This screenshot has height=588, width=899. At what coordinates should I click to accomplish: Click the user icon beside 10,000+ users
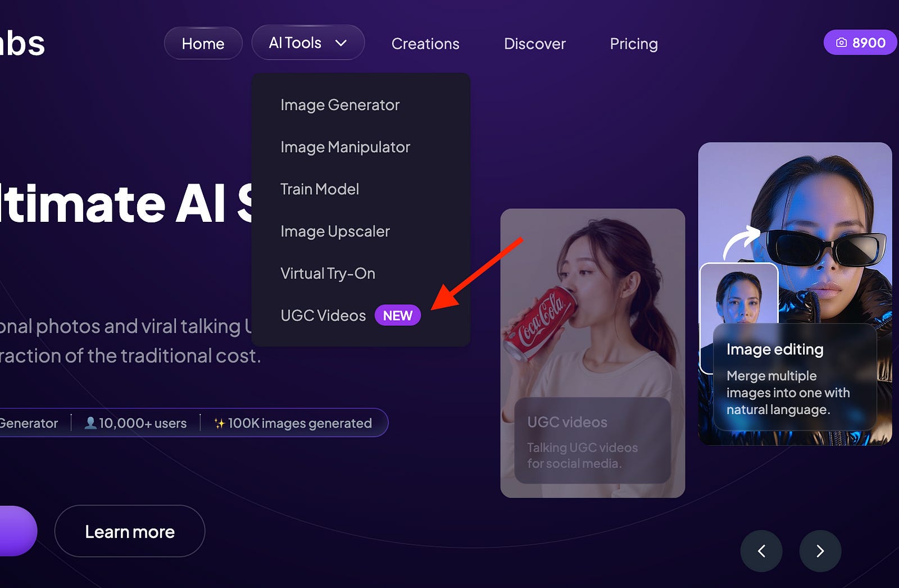(x=90, y=423)
